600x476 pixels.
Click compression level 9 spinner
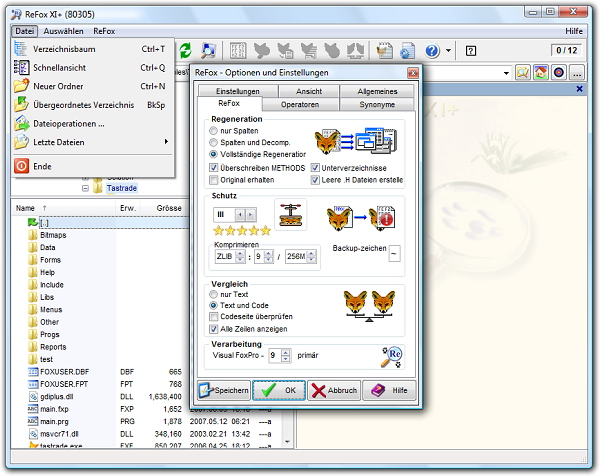point(269,256)
